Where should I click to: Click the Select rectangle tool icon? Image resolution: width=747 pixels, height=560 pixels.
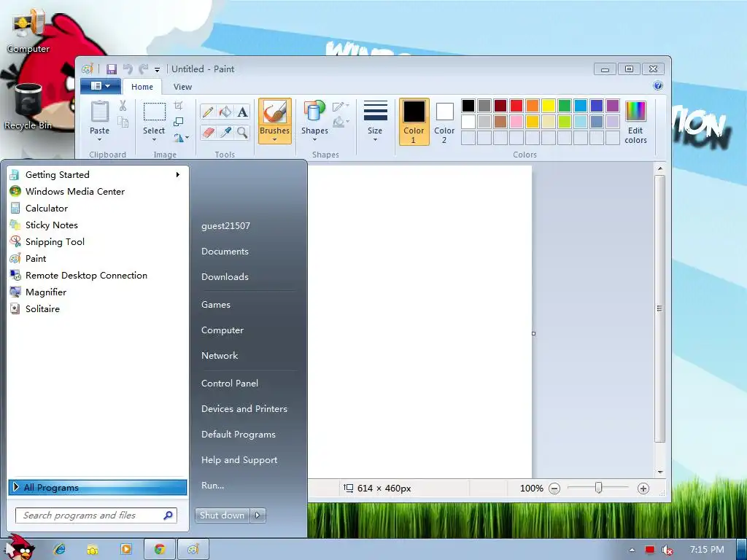coord(155,112)
